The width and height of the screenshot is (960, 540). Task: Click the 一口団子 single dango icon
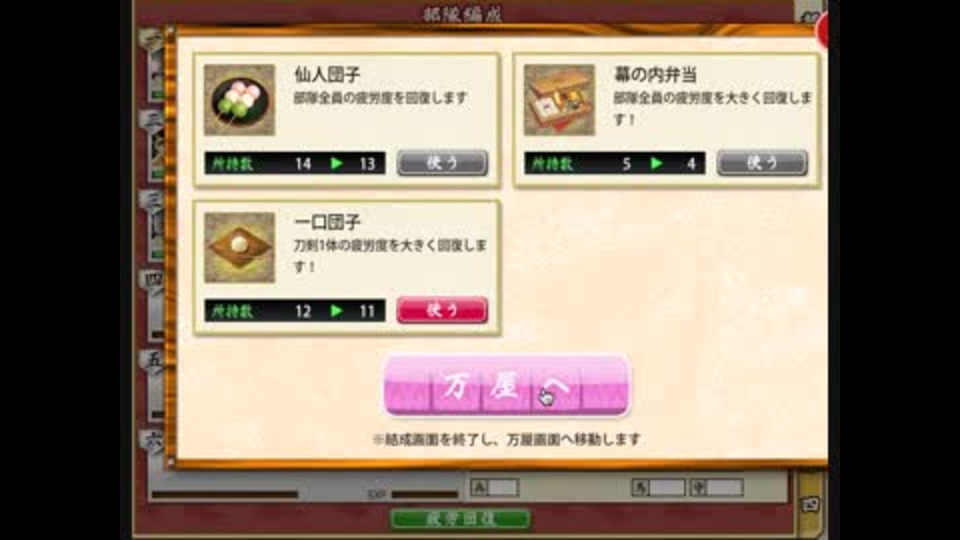239,247
